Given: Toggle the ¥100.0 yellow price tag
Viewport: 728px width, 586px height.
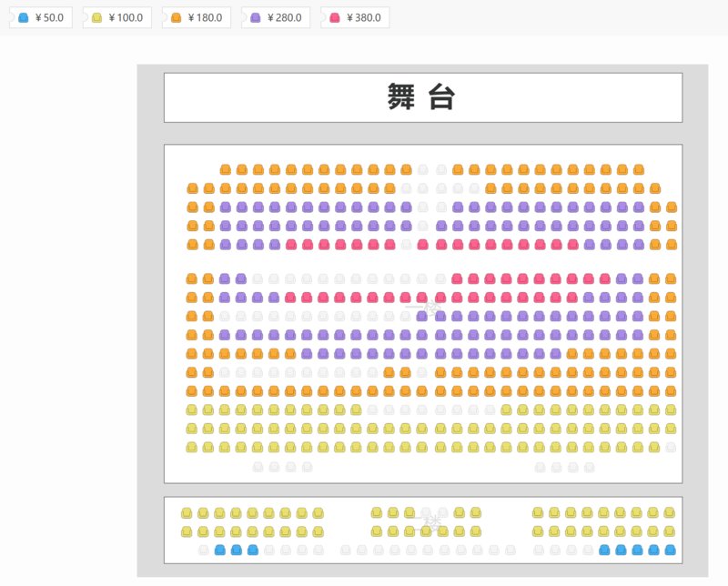Looking at the screenshot, I should click(116, 17).
